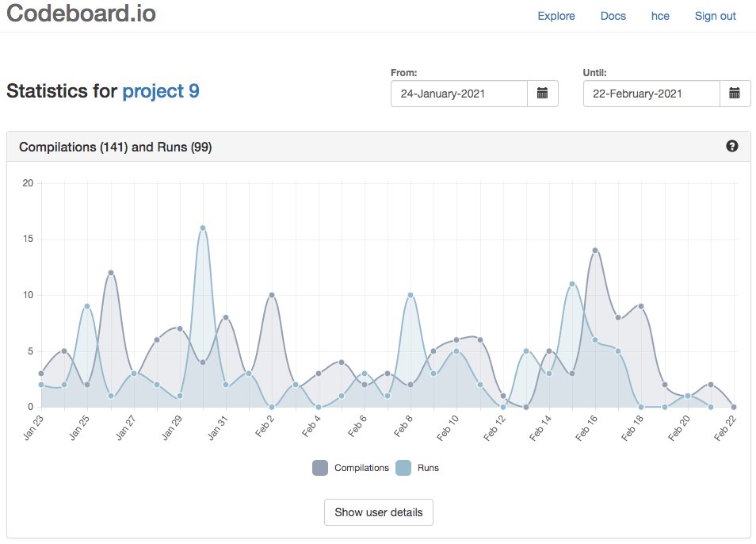Open the From date calendar picker icon

(542, 94)
